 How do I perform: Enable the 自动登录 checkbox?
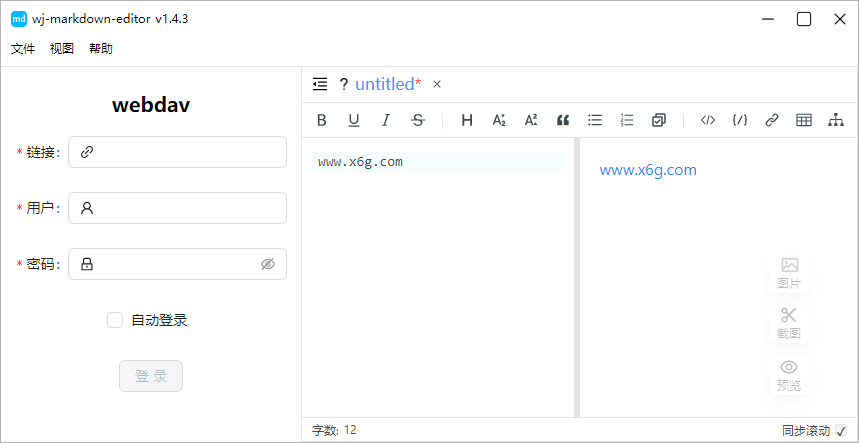click(115, 320)
